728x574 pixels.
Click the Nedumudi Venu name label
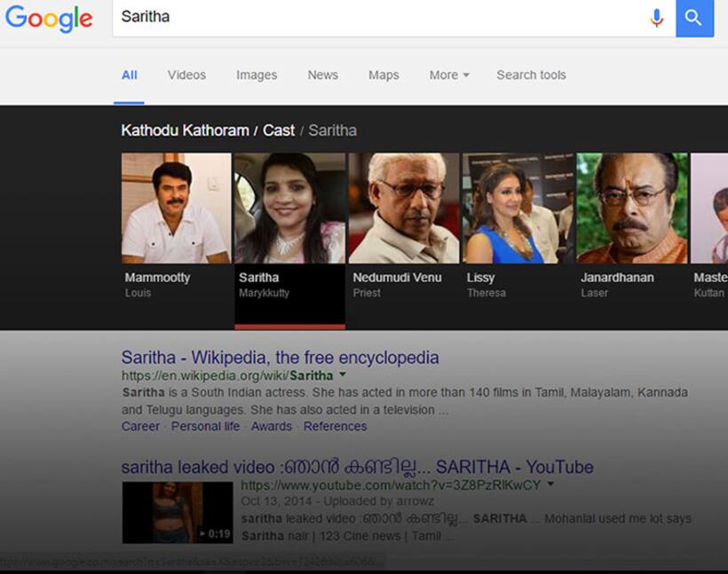click(x=397, y=278)
